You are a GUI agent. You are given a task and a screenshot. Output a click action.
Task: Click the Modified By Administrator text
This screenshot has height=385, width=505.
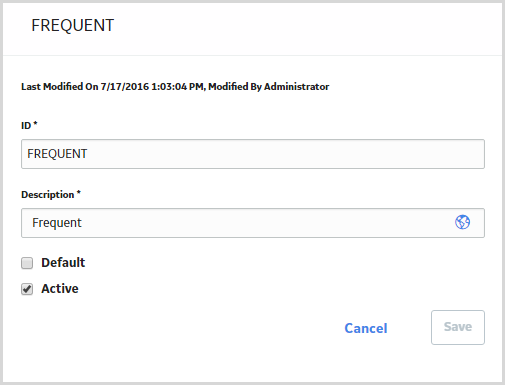(269, 87)
